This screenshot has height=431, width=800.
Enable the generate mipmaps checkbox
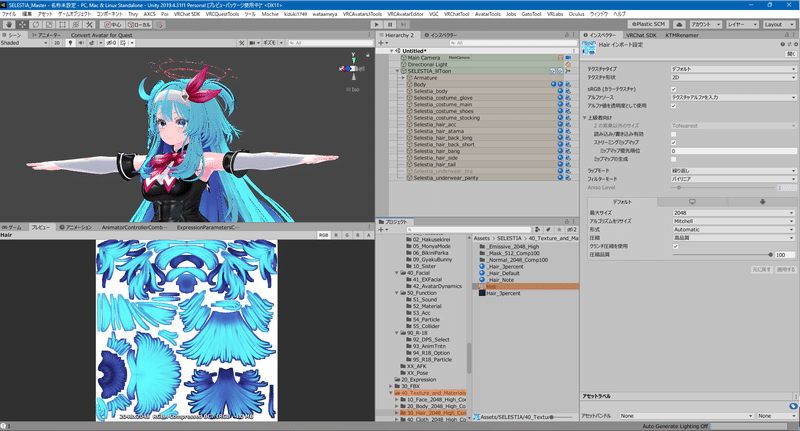[x=673, y=159]
